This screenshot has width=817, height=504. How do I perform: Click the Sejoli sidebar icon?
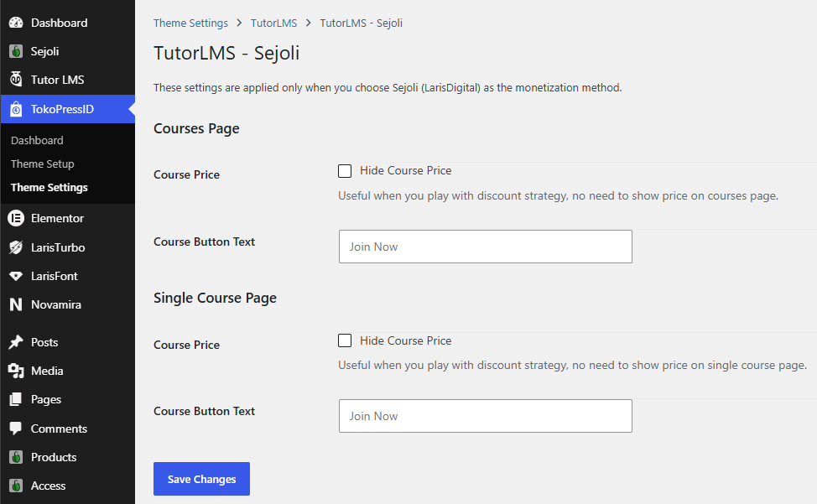[16, 51]
